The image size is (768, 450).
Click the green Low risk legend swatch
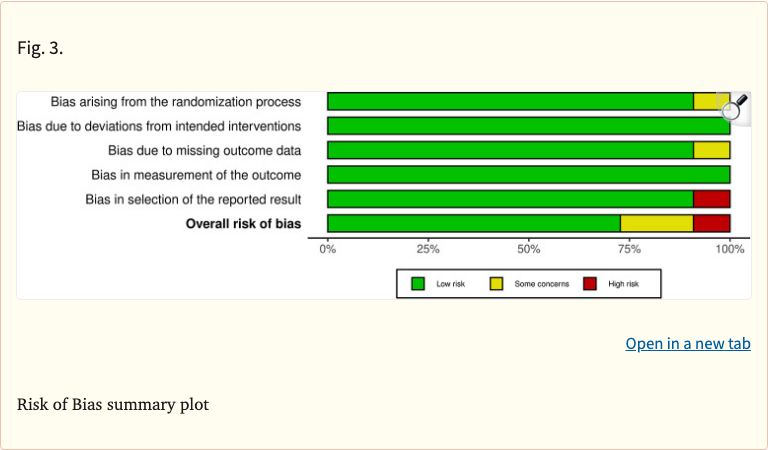point(418,284)
